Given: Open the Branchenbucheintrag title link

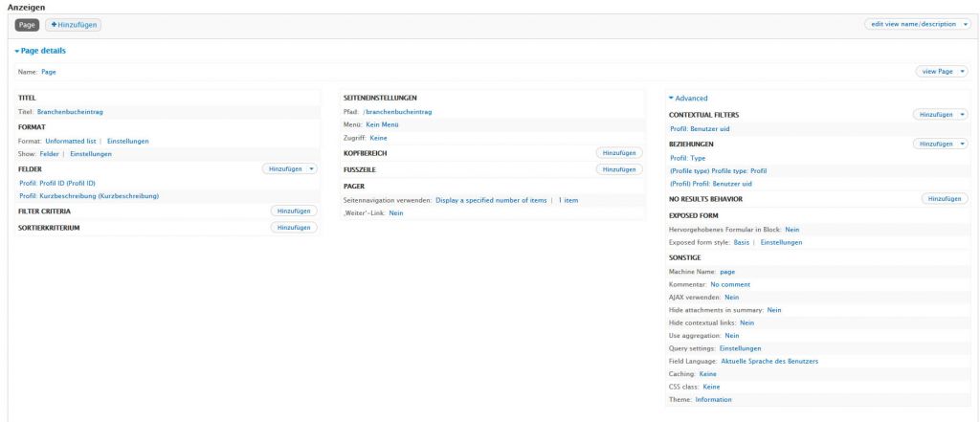Looking at the screenshot, I should pos(69,112).
